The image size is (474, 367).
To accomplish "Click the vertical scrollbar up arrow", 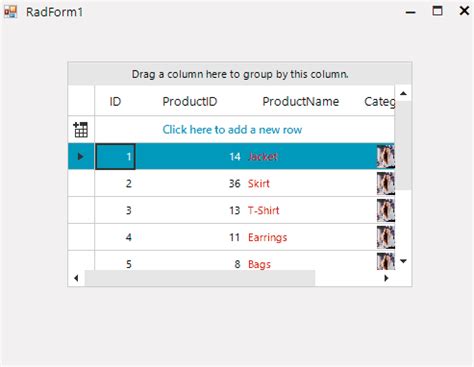I will pyautogui.click(x=403, y=93).
